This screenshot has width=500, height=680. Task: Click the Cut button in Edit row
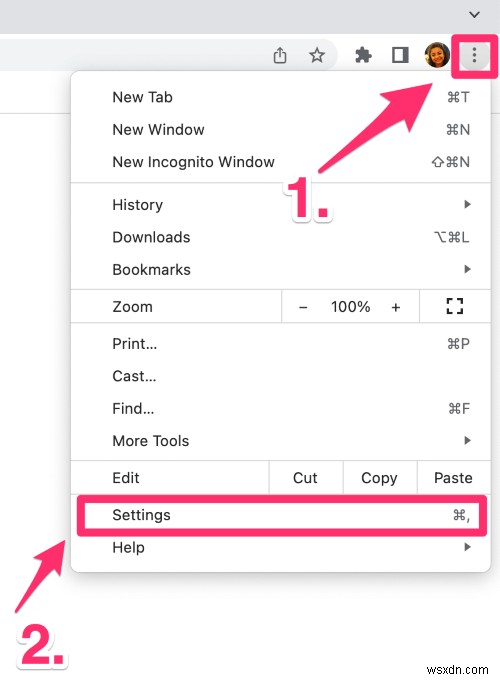(306, 477)
